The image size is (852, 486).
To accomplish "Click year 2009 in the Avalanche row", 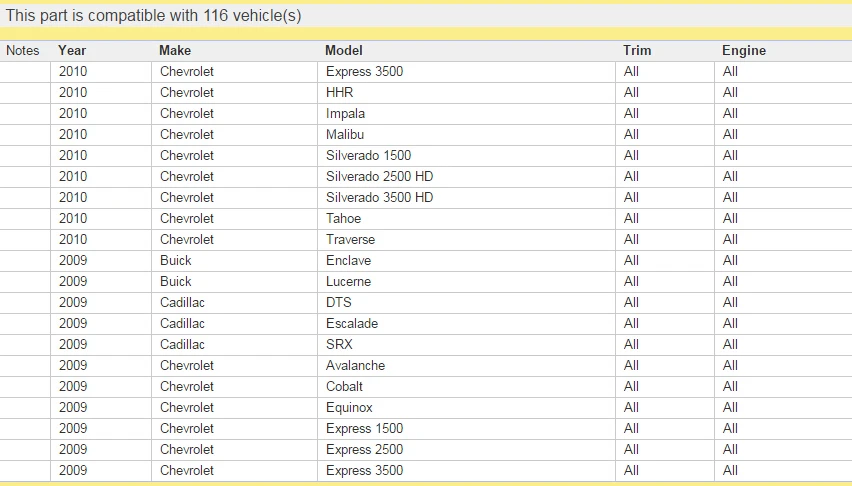I will point(73,365).
